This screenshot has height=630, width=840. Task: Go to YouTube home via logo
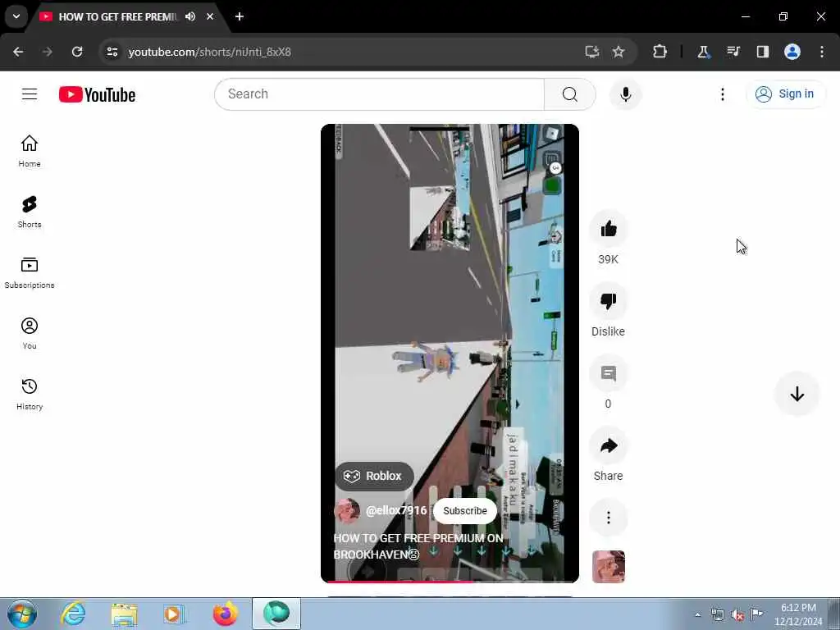click(x=97, y=95)
